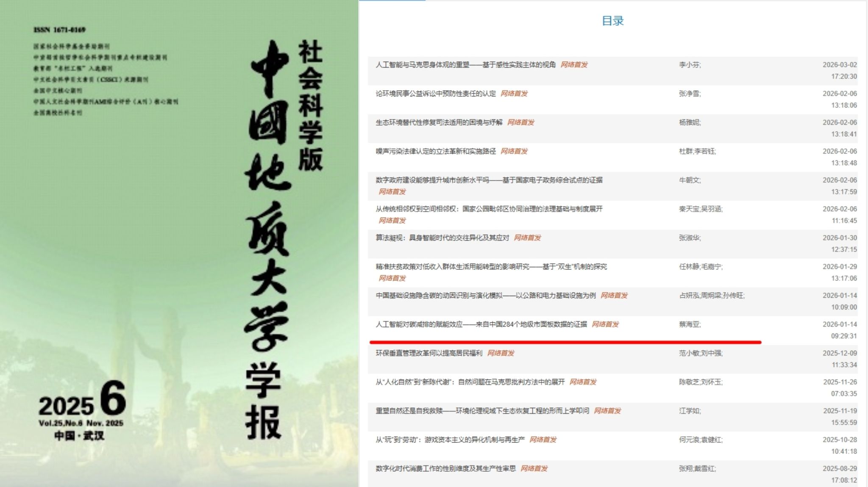Click 网络首发 tag beside 从“玩”到“劳动” article
The width and height of the screenshot is (868, 487).
(542, 439)
